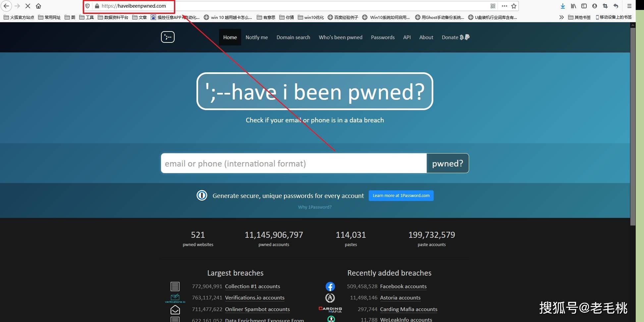This screenshot has height=322, width=644.
Task: Open the 百度经验例子 bookmark
Action: (343, 17)
